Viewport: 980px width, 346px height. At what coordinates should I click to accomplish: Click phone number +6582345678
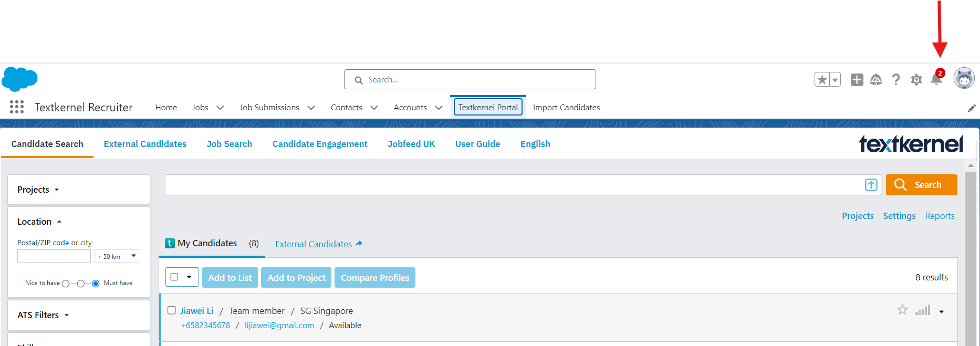pyautogui.click(x=205, y=326)
